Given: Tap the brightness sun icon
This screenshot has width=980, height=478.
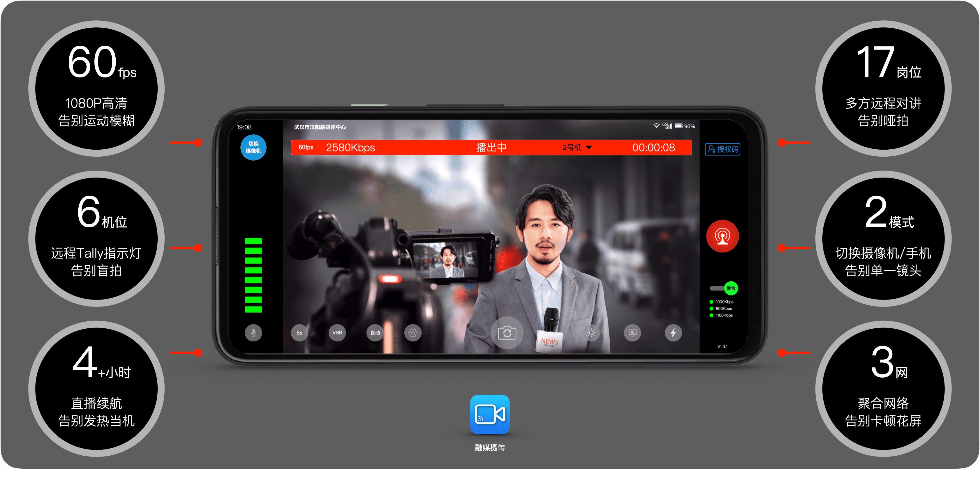Looking at the screenshot, I should [591, 333].
